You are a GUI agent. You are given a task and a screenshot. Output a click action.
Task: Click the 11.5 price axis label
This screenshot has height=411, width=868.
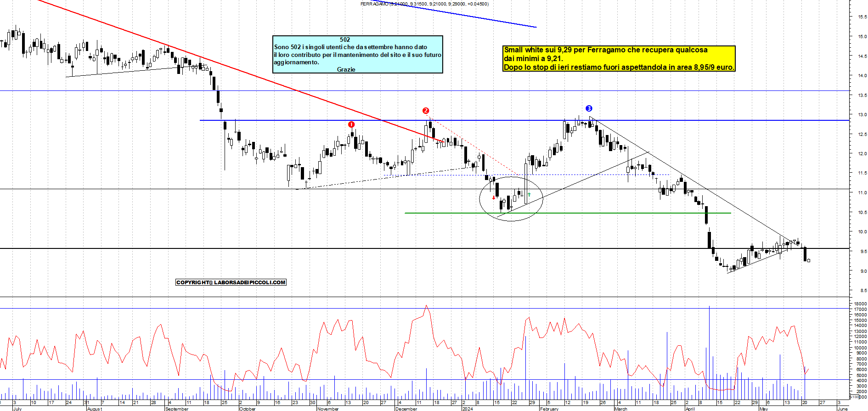click(862, 173)
